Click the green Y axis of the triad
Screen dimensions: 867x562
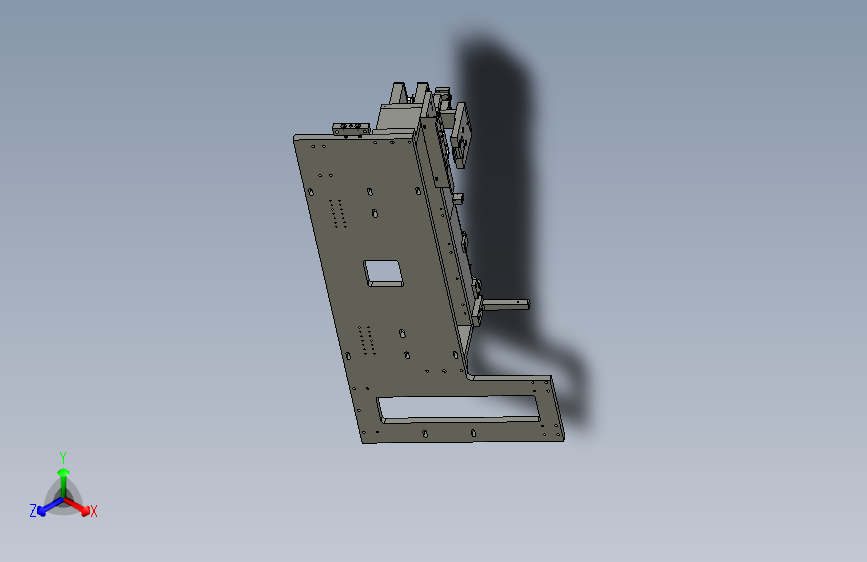(64, 482)
